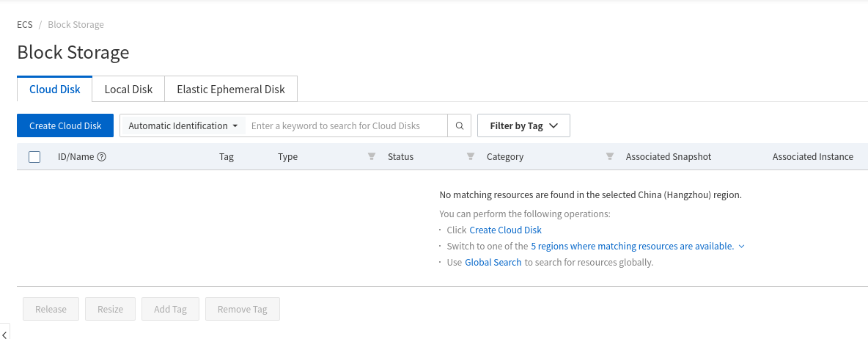Switch to the Local Disk tab
Image resolution: width=868 pixels, height=339 pixels.
coord(128,89)
